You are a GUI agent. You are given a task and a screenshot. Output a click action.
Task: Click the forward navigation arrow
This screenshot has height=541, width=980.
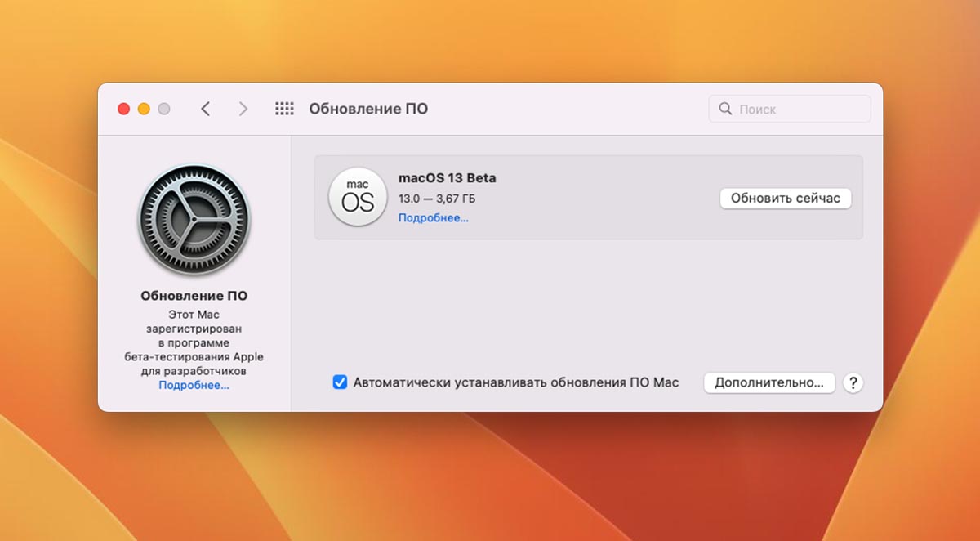point(243,109)
